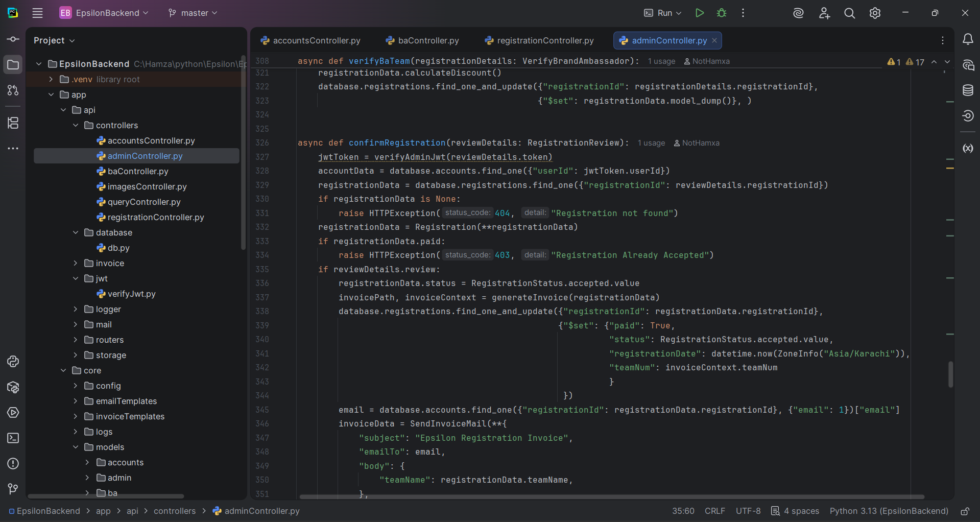Open the Database tool window

[968, 90]
